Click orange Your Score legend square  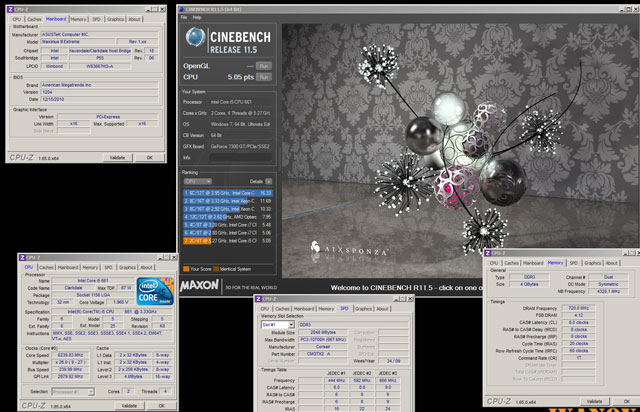pos(186,269)
